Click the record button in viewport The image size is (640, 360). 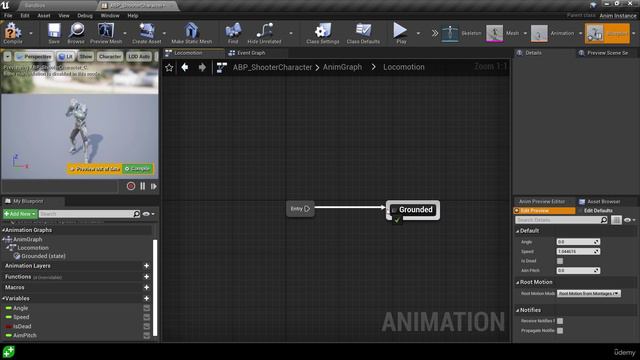point(131,186)
